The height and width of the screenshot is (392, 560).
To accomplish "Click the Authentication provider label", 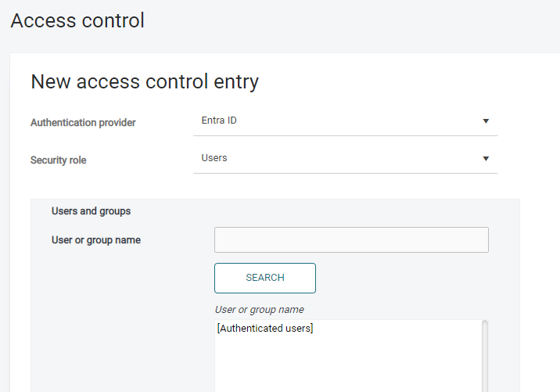I will click(x=83, y=123).
